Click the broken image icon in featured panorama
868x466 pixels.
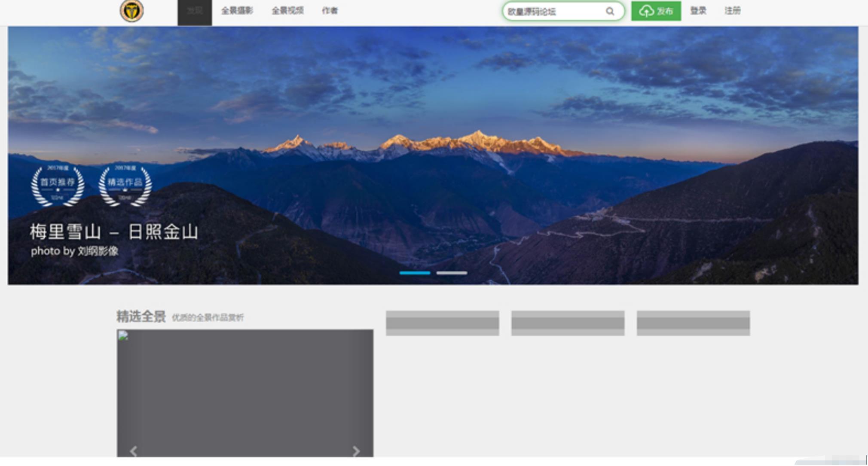tap(123, 336)
